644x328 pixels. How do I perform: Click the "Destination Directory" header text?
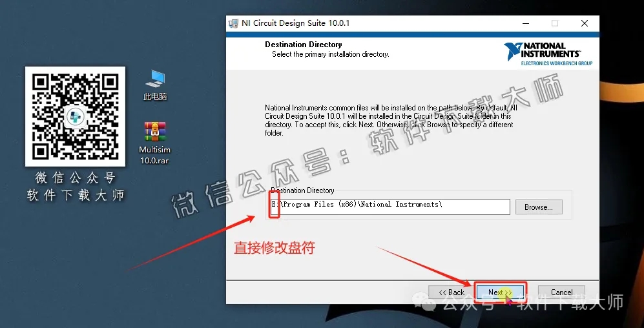coord(303,45)
